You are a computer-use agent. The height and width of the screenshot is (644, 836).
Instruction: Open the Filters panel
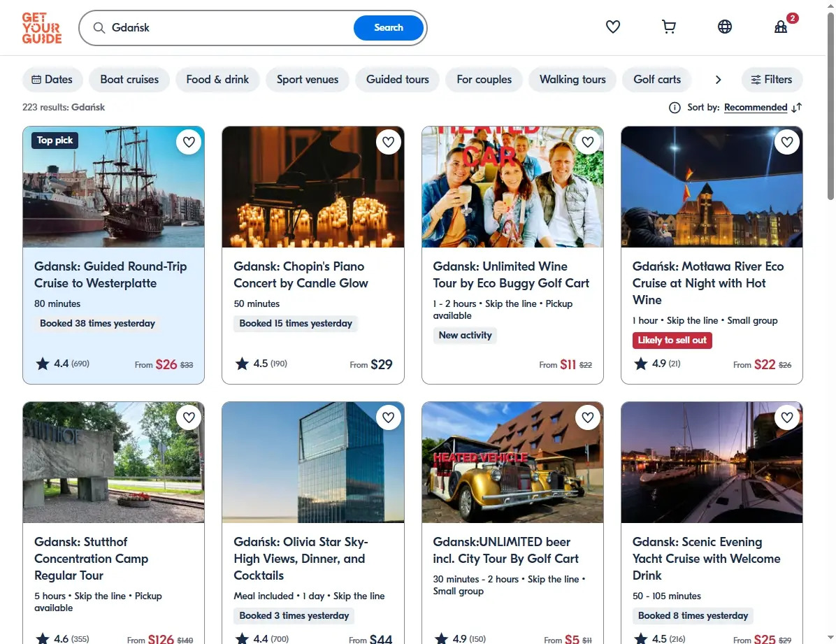[772, 80]
